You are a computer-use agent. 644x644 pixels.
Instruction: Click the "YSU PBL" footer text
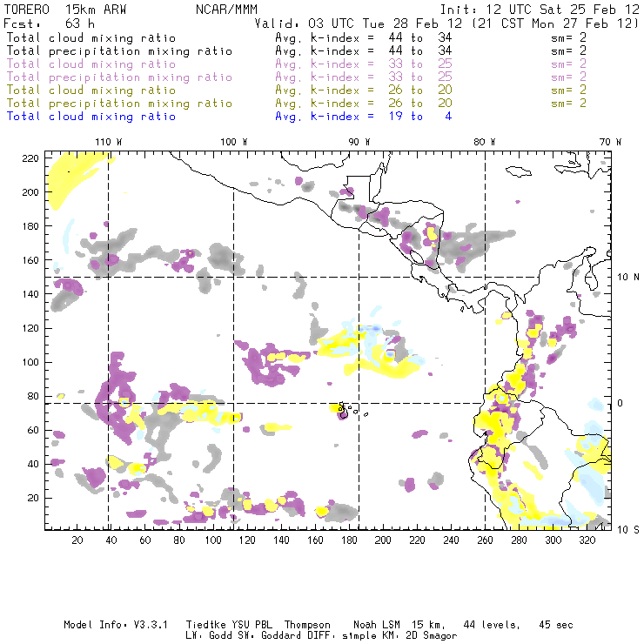coord(252,625)
